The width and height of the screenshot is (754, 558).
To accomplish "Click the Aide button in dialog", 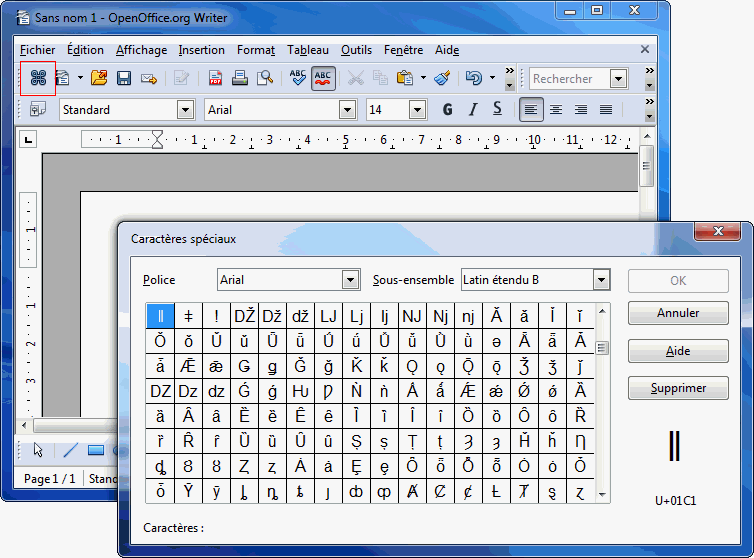I will 678,351.
